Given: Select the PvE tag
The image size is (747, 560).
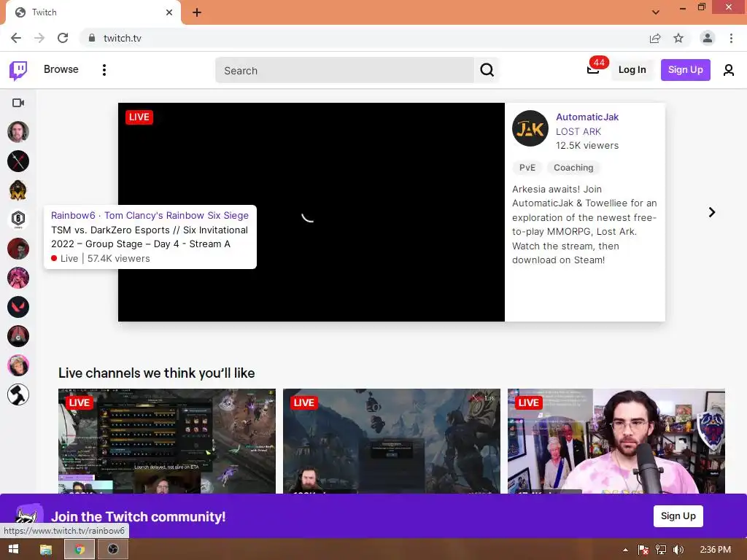Looking at the screenshot, I should pyautogui.click(x=527, y=168).
